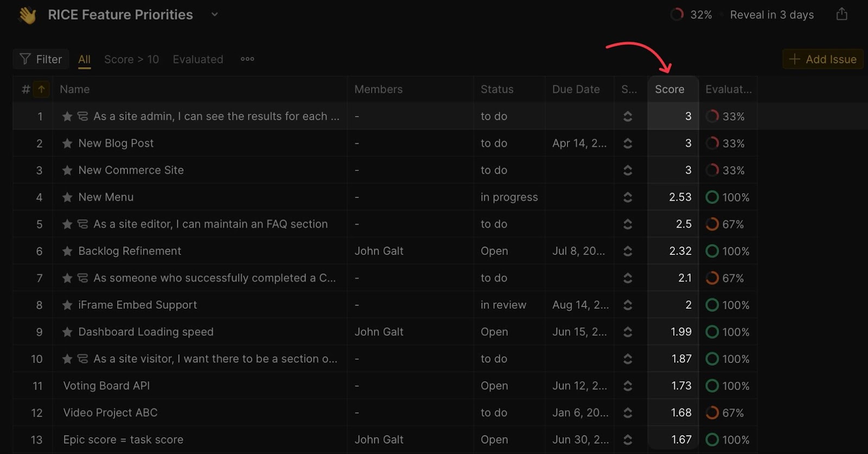Expand RICE Feature Priorities title dropdown
Screen dimensions: 868x454
click(215, 15)
